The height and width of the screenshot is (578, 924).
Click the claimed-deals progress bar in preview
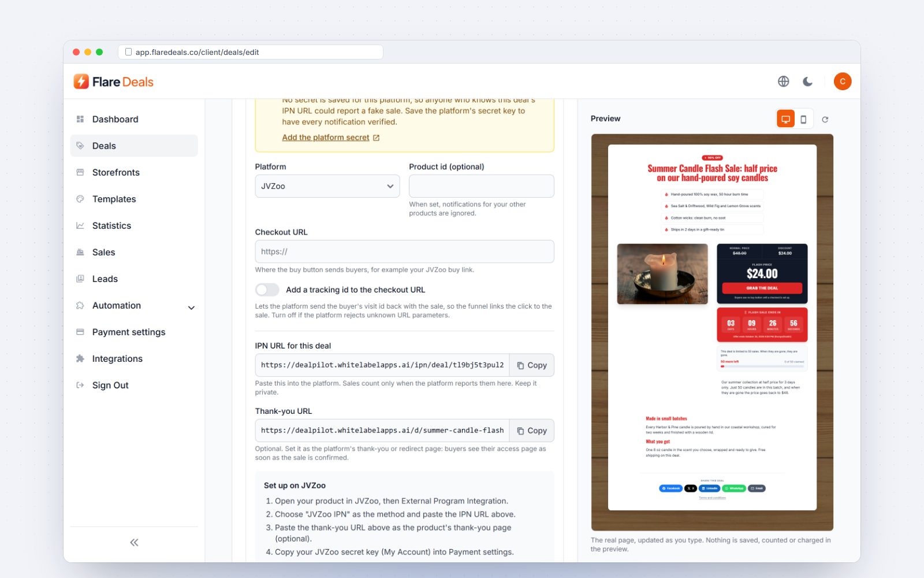coord(762,366)
